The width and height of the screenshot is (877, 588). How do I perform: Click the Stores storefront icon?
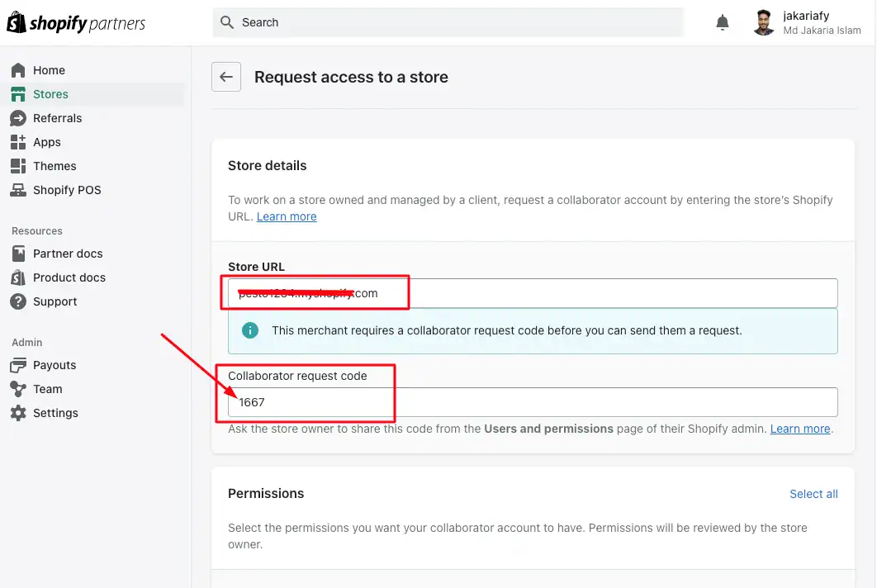click(18, 94)
